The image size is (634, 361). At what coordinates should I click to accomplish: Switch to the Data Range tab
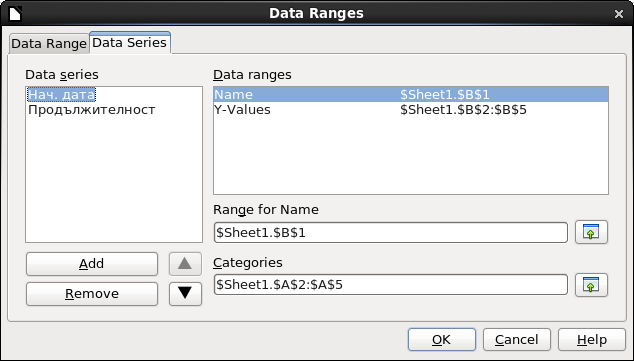pos(49,44)
